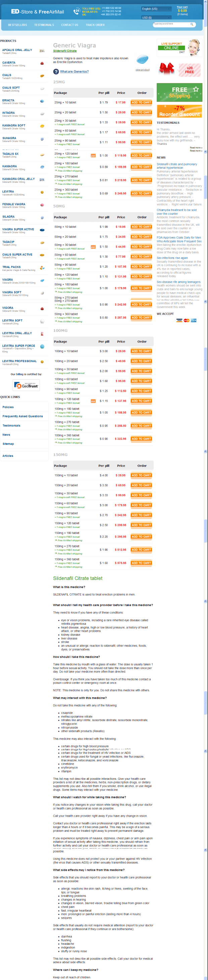Click the Caverta red pill icon
This screenshot has height=980, width=208.
coord(42,63)
